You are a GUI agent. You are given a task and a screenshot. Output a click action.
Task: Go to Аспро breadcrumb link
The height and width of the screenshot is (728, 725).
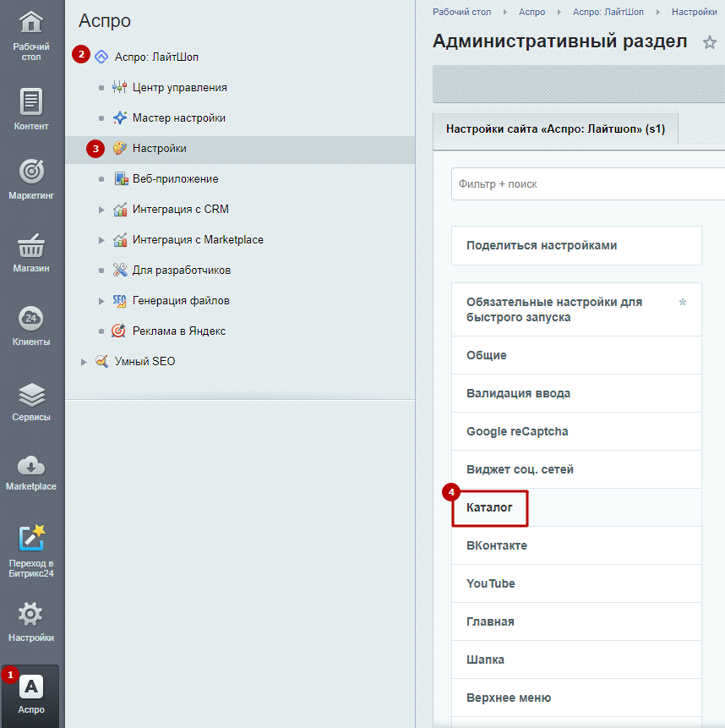pos(531,12)
